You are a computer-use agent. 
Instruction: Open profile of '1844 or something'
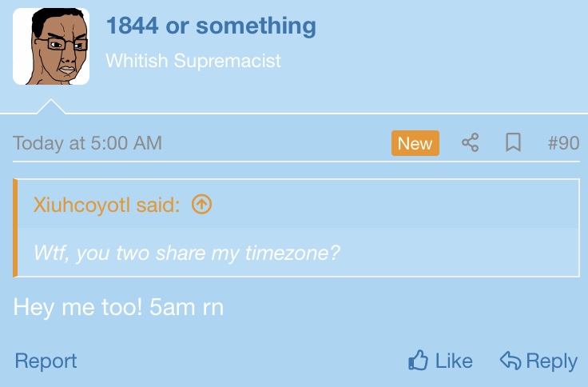point(211,26)
